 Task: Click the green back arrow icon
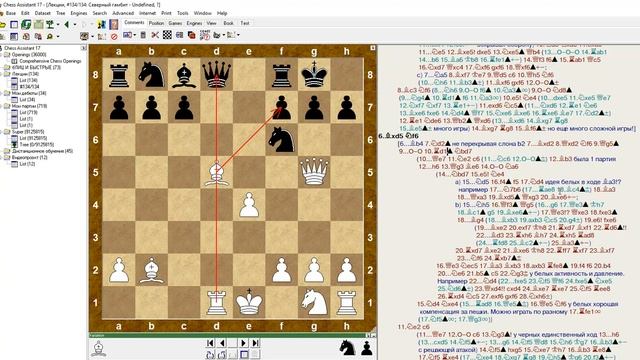tap(67, 24)
